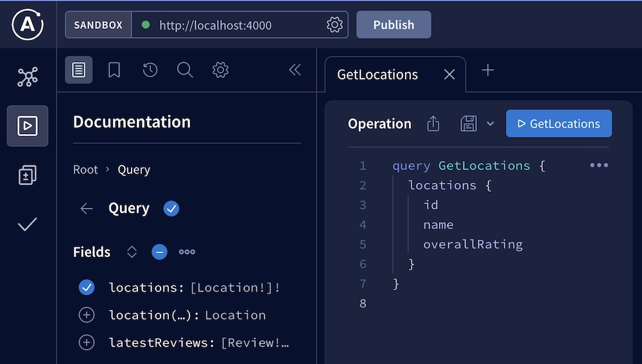Add the latestReviews field to query
This screenshot has width=642, height=364.
pos(87,343)
